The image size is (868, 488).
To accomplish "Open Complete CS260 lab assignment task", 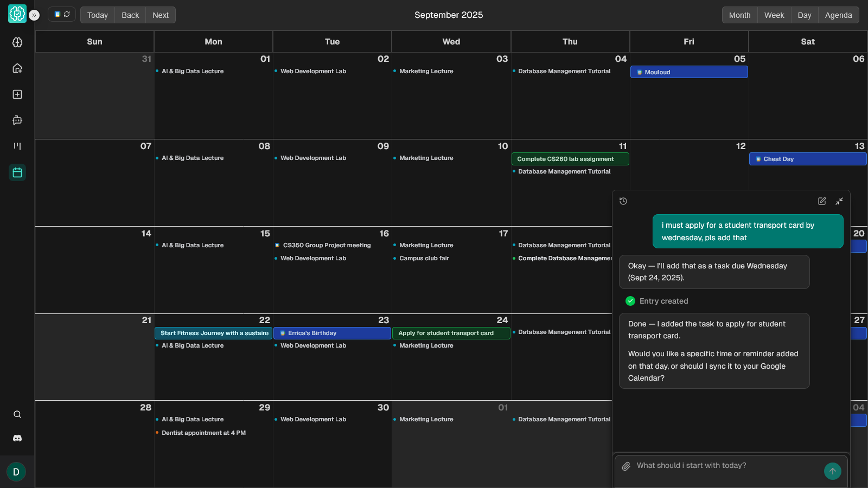I will (570, 159).
